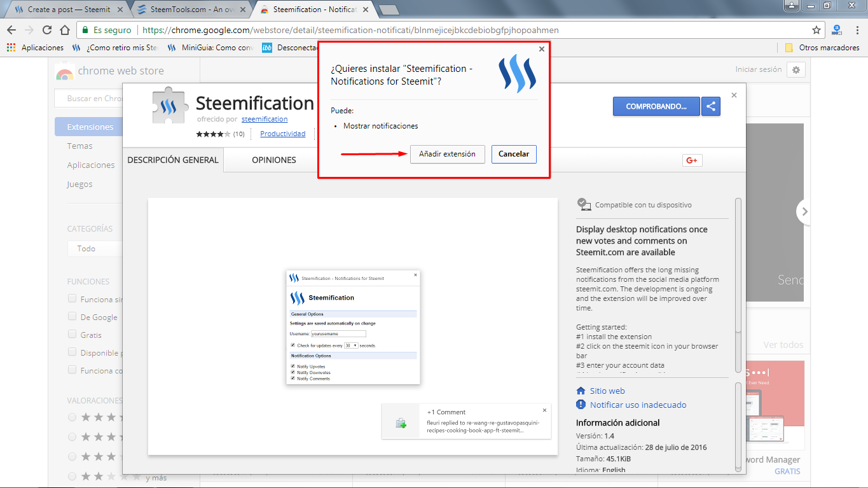
Task: Toggle the 'Funciona si…' checkbox
Action: click(x=72, y=299)
